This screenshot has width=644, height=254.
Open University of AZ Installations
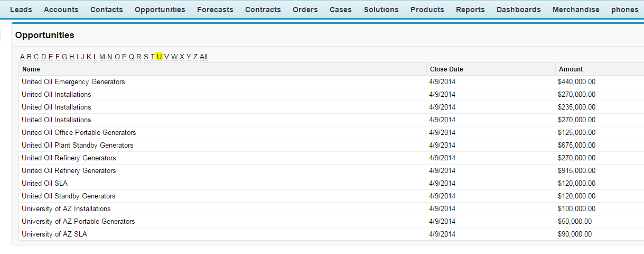66,209
